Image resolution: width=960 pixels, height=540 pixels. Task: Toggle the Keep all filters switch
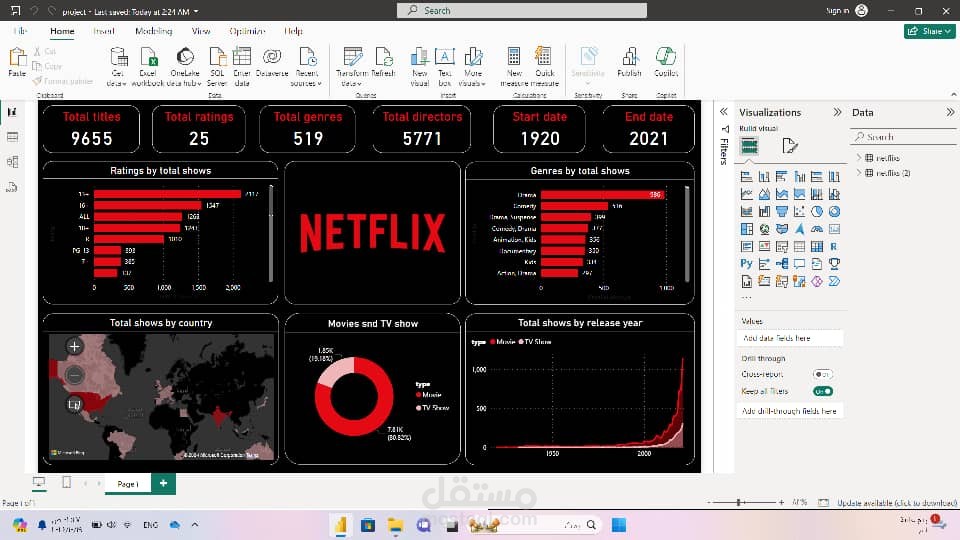point(823,391)
